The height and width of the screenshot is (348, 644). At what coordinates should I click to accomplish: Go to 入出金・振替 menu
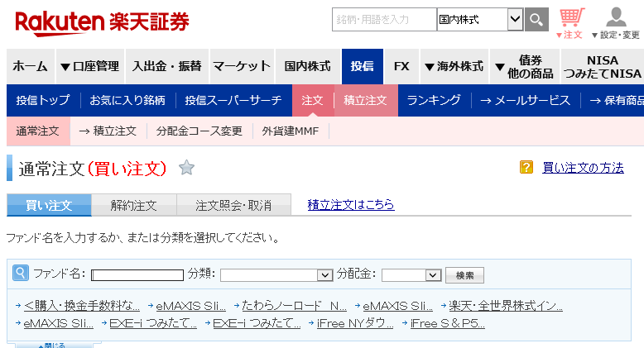pyautogui.click(x=167, y=66)
